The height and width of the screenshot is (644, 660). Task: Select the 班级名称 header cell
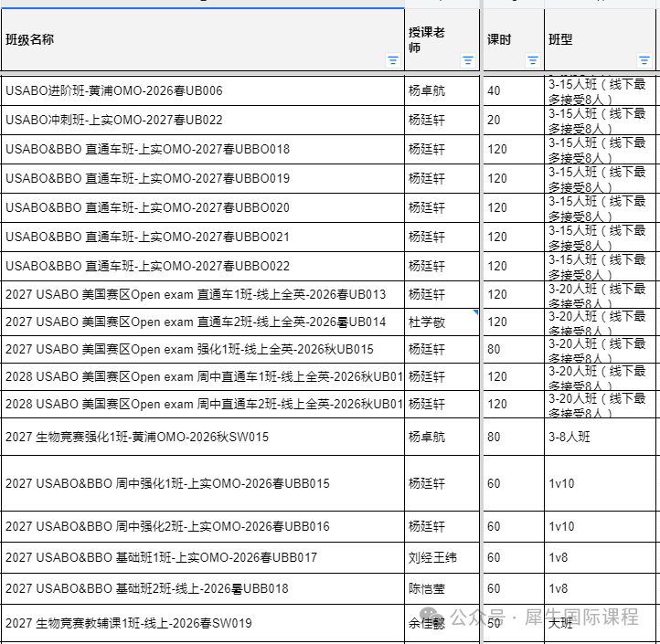[203, 40]
